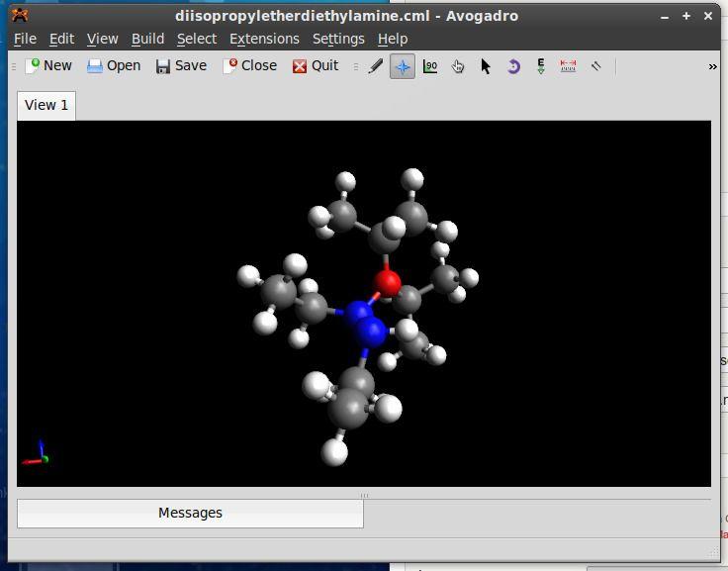This screenshot has width=728, height=571.
Task: Enable the Auto Rotate tool
Action: point(513,66)
